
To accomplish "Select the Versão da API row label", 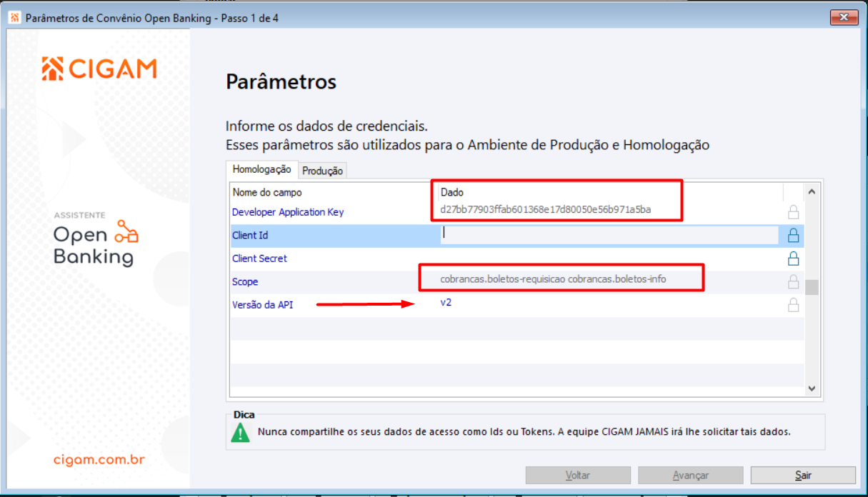I will 262,305.
